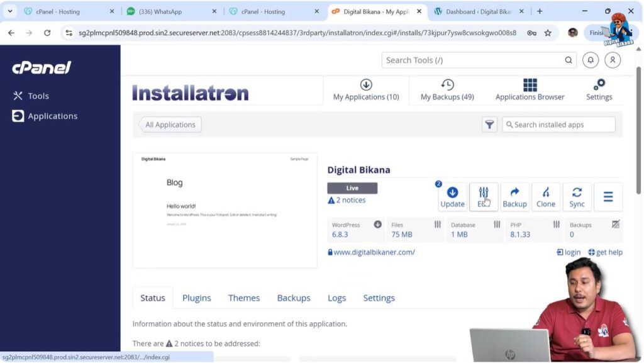The width and height of the screenshot is (644, 363).
Task: Click the login link
Action: click(x=569, y=252)
